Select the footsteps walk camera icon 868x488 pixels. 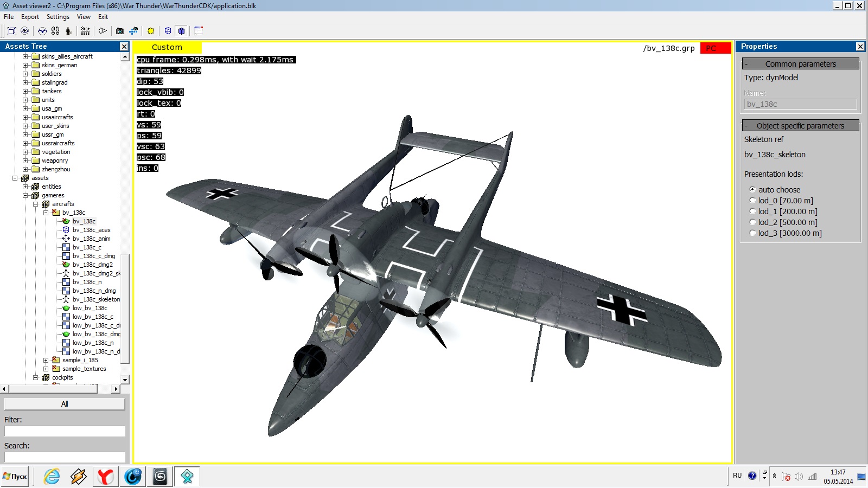click(x=55, y=31)
